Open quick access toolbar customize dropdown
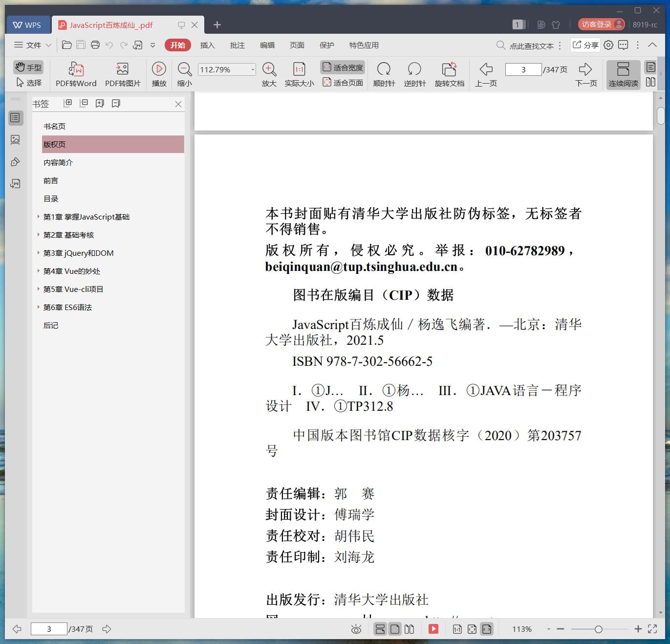The image size is (670, 644). tap(152, 45)
